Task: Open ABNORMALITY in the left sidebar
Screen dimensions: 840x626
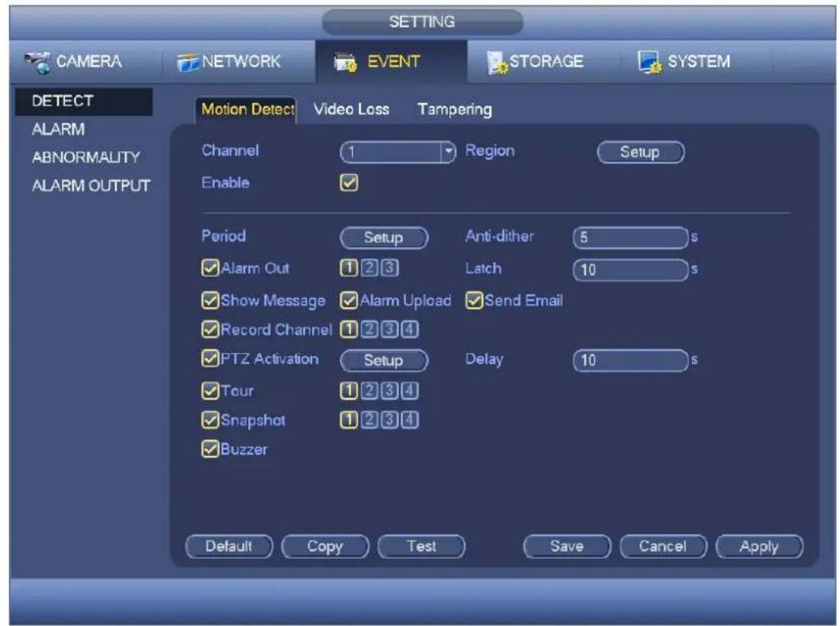Action: tap(85, 157)
